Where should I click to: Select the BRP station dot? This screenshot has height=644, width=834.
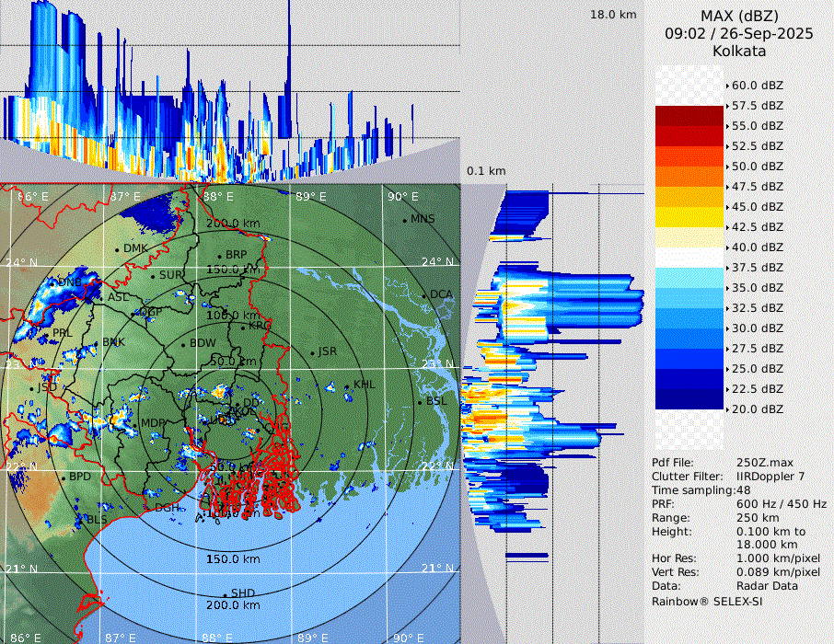[220, 256]
